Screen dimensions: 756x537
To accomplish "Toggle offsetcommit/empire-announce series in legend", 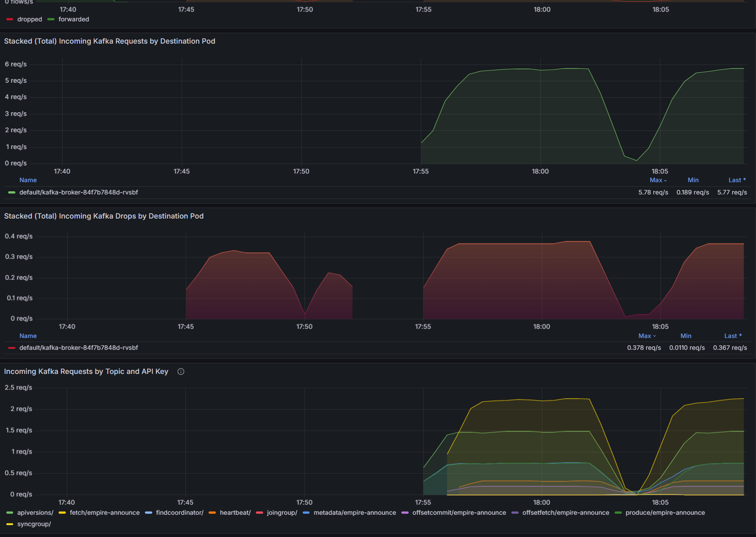I will [x=459, y=512].
